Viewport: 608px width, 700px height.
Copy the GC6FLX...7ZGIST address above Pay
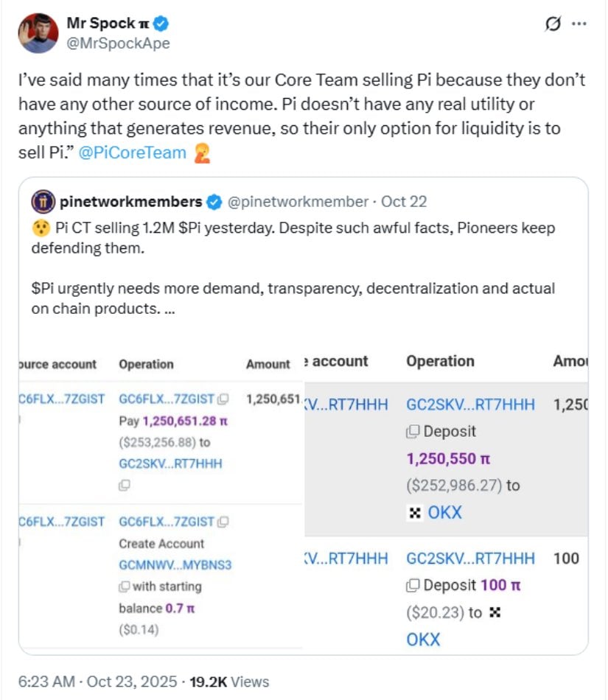pyautogui.click(x=224, y=399)
